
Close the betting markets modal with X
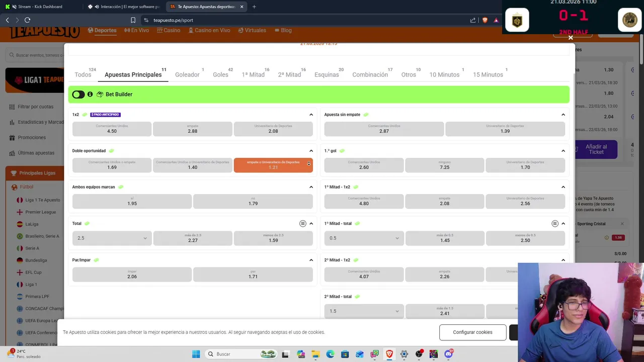click(x=571, y=38)
